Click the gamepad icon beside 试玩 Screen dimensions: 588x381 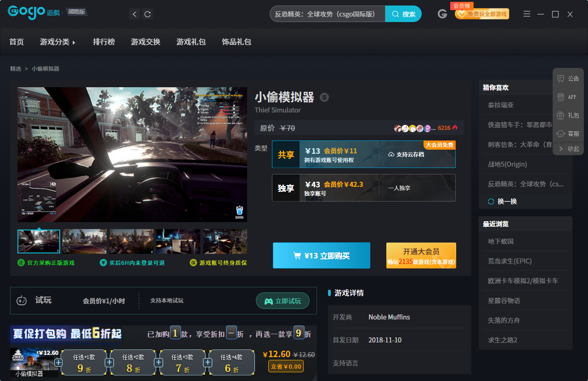(22, 301)
